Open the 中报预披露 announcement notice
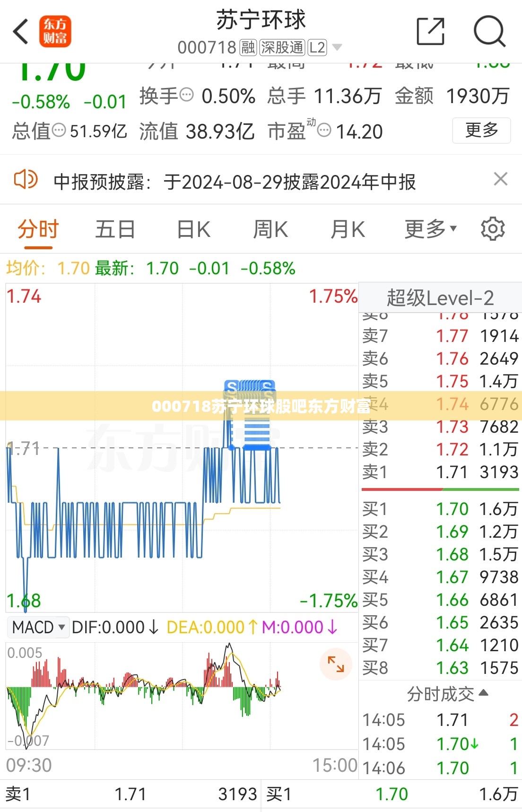The width and height of the screenshot is (522, 812). tap(235, 182)
